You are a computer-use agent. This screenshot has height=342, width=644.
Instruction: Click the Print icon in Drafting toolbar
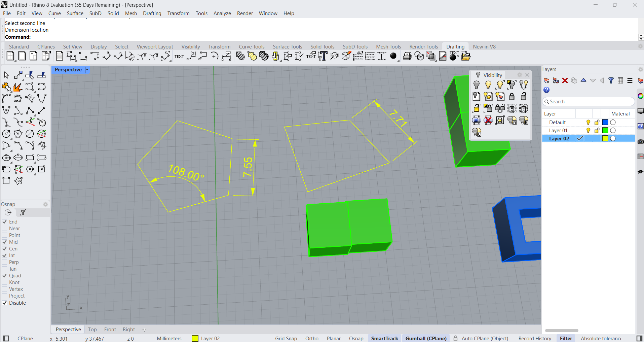pos(407,56)
